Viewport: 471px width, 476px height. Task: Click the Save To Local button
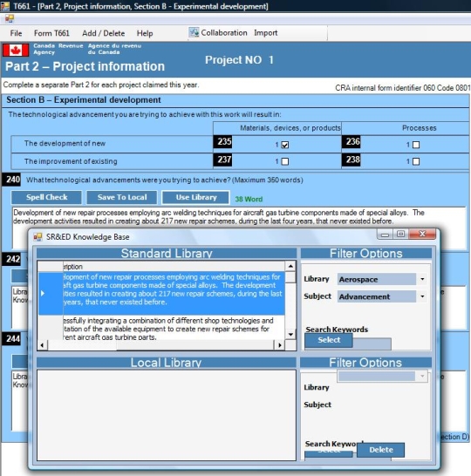coord(122,197)
